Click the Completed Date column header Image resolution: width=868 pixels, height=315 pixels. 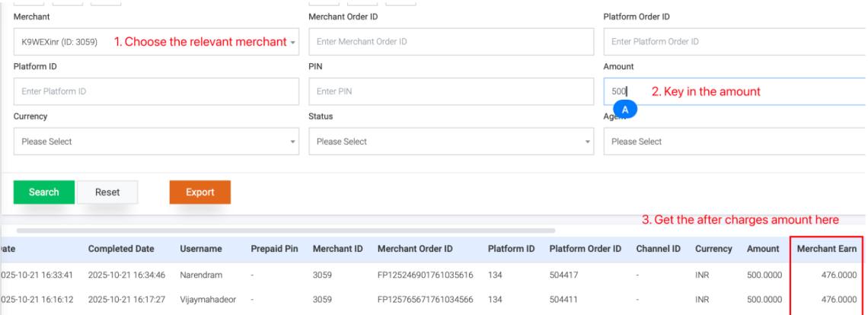[123, 249]
